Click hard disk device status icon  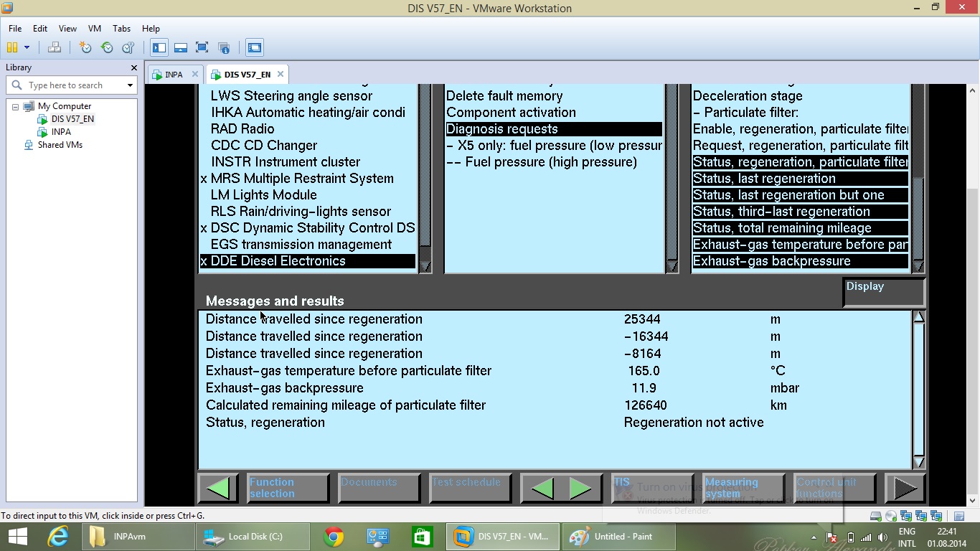tap(875, 516)
